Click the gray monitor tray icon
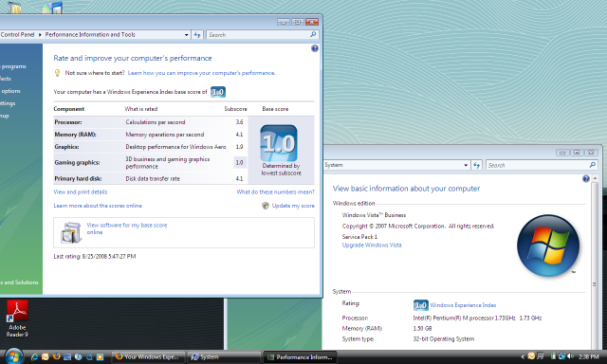 540,356
